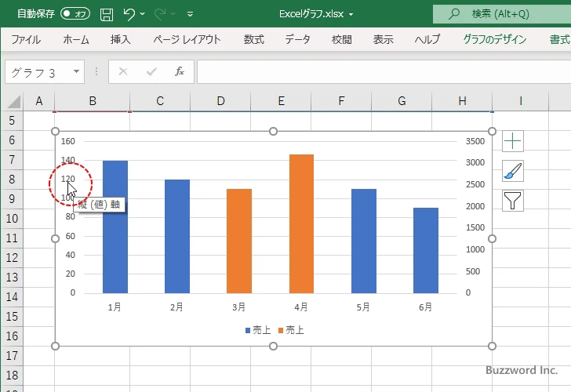Image resolution: width=571 pixels, height=392 pixels.
Task: Click the orange 3月 bar
Action: pyautogui.click(x=239, y=241)
